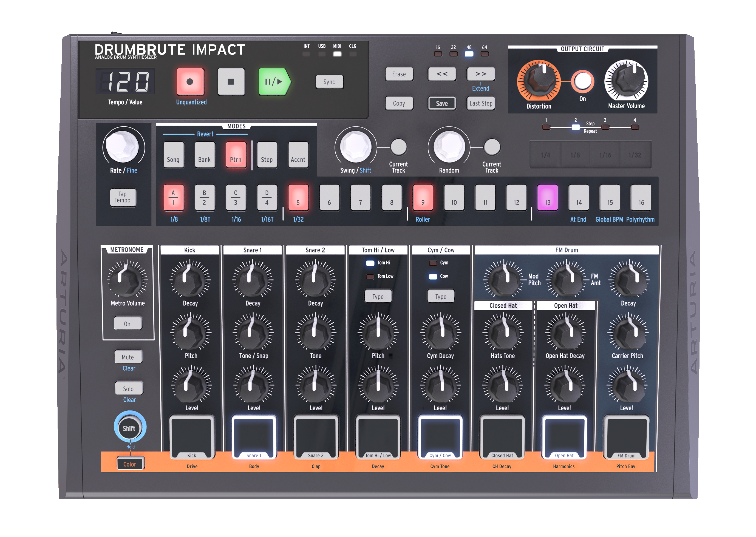Tap the Snare 1 drum pad
The width and height of the screenshot is (756, 537).
coord(254,436)
